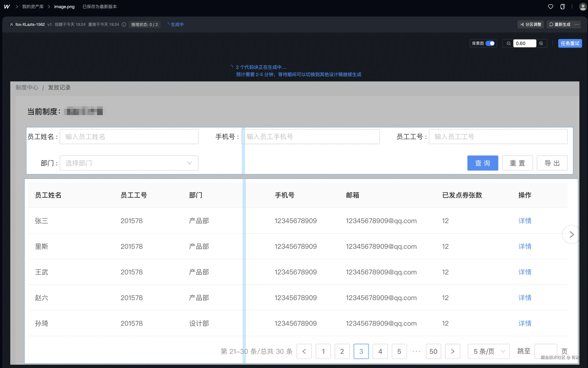Viewport: 588px width, 368px height.
Task: Open the three-dots more options menu
Action: click(x=577, y=25)
